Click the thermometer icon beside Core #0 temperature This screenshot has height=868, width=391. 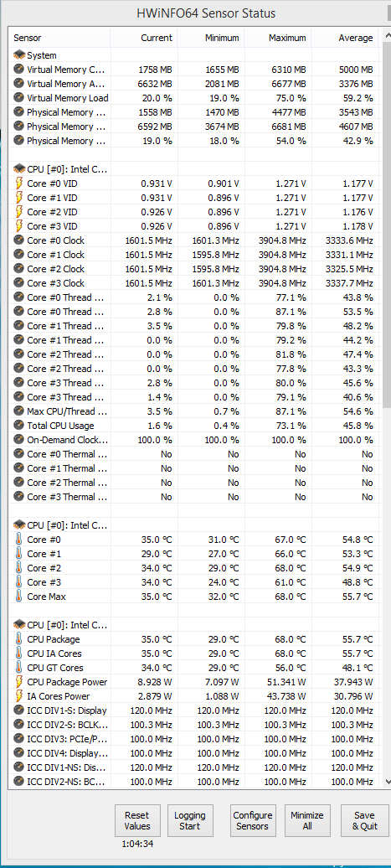click(x=18, y=540)
